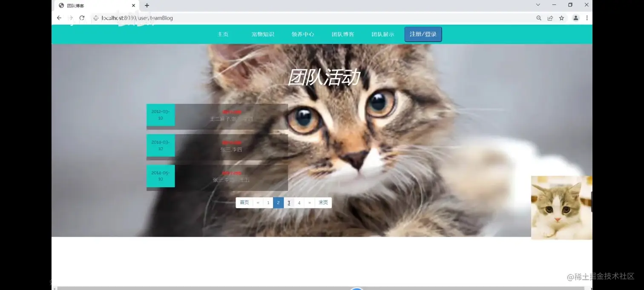Reload the current page
Image resolution: width=644 pixels, height=290 pixels.
(x=82, y=18)
